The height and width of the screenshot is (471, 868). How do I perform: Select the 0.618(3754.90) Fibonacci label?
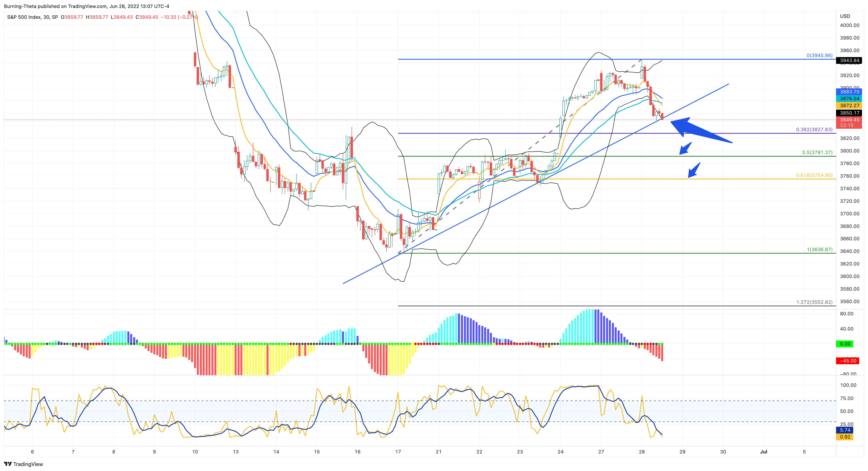coord(814,175)
